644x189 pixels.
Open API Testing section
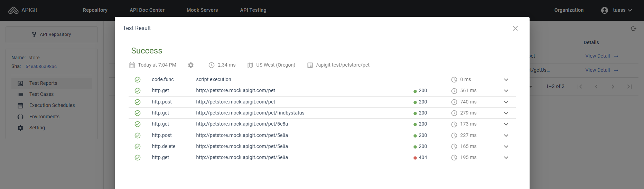(x=253, y=10)
